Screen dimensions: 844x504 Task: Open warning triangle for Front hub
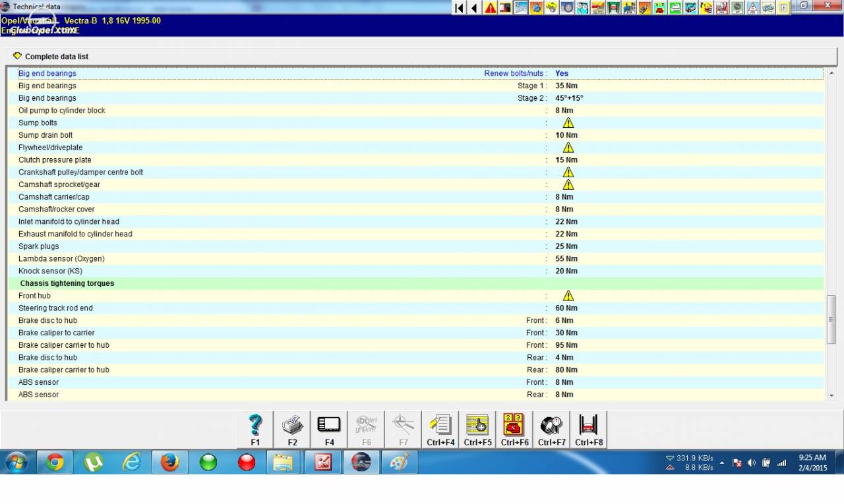pyautogui.click(x=568, y=296)
